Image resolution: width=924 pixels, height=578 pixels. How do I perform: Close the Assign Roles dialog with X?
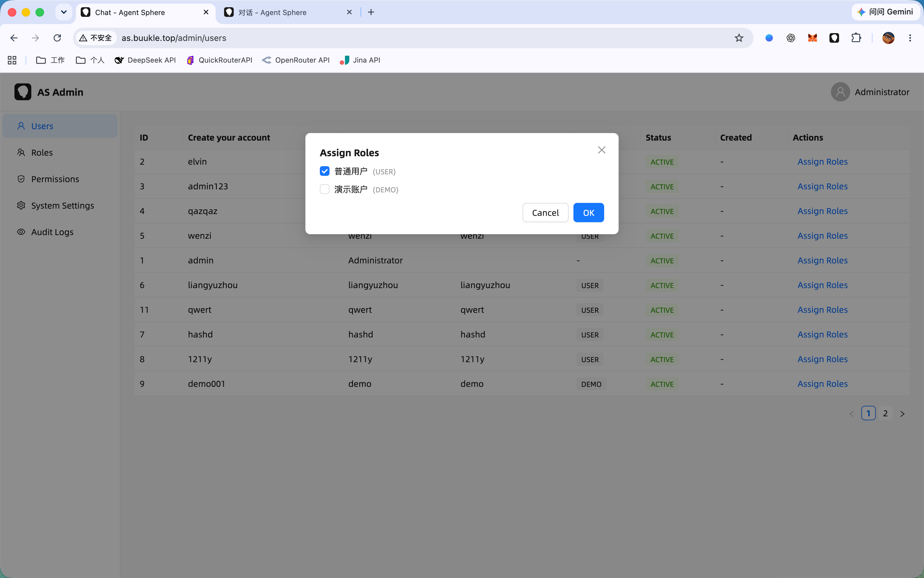pos(601,150)
